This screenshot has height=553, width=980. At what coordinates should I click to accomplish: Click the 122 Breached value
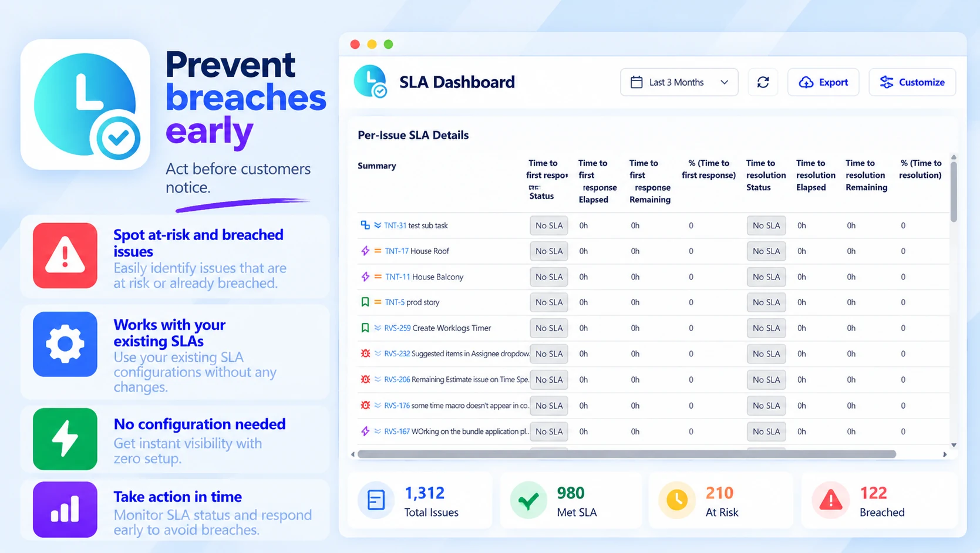(x=873, y=493)
